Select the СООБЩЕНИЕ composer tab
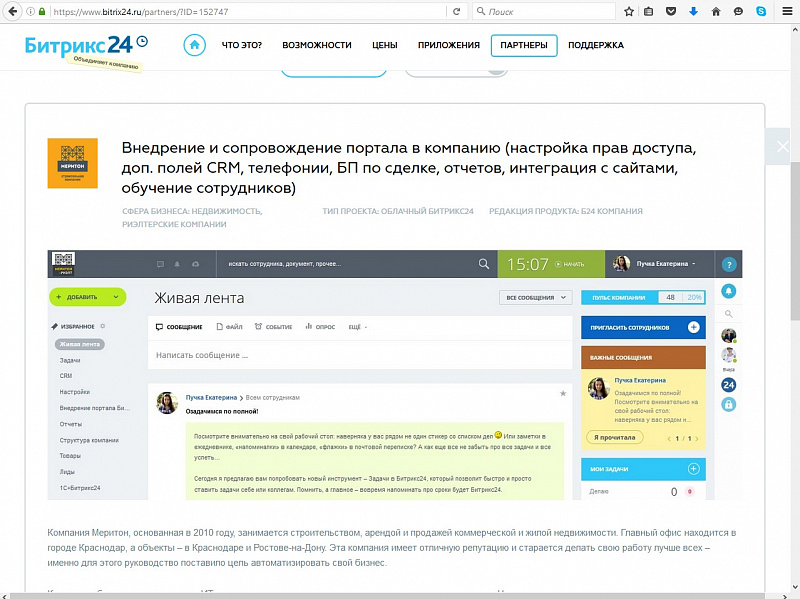 tap(179, 327)
